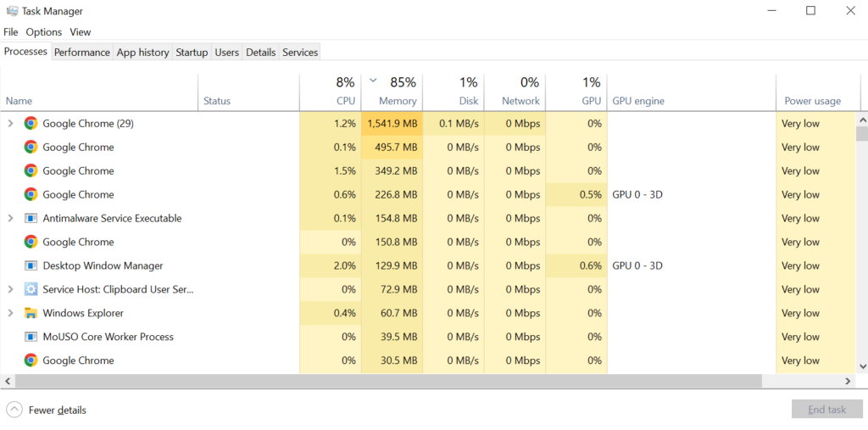868x430 pixels.
Task: Click vertical scrollbar down arrow
Action: tap(862, 366)
